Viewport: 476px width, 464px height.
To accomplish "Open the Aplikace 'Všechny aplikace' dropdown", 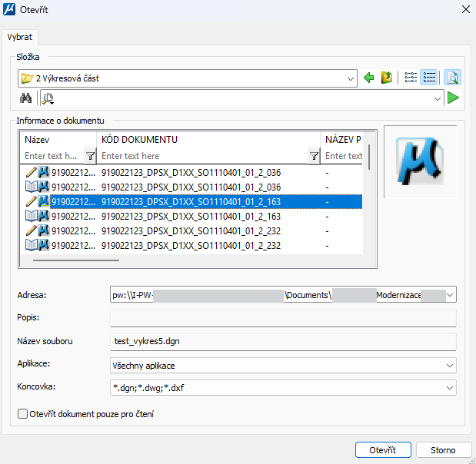I will click(449, 366).
